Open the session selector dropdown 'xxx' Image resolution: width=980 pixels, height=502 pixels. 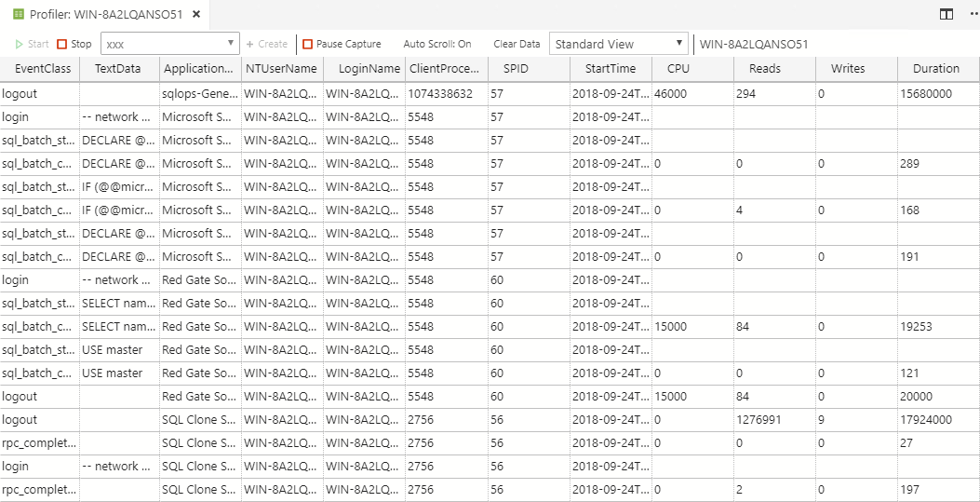[x=170, y=44]
